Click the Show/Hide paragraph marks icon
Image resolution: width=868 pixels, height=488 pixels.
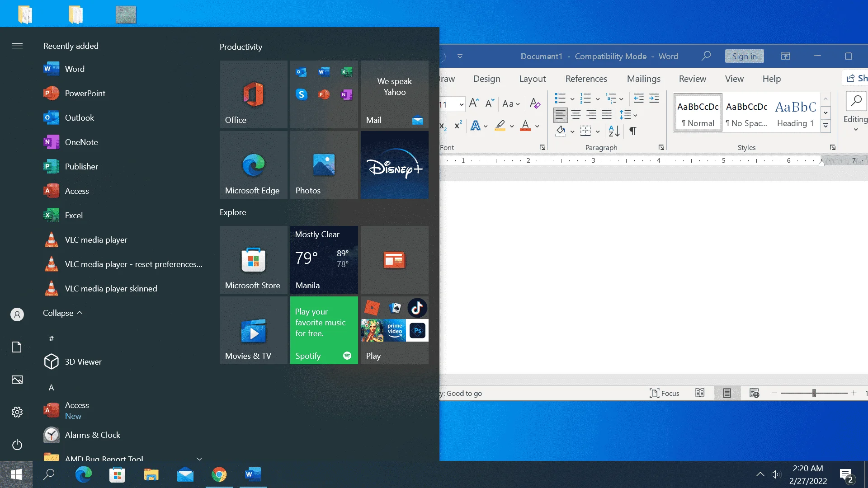tap(633, 131)
